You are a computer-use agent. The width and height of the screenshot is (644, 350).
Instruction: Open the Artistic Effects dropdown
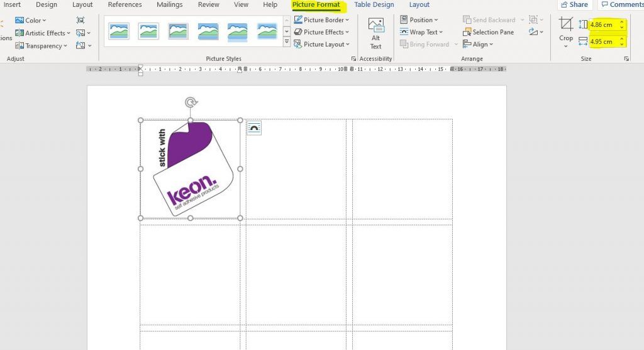coord(43,33)
